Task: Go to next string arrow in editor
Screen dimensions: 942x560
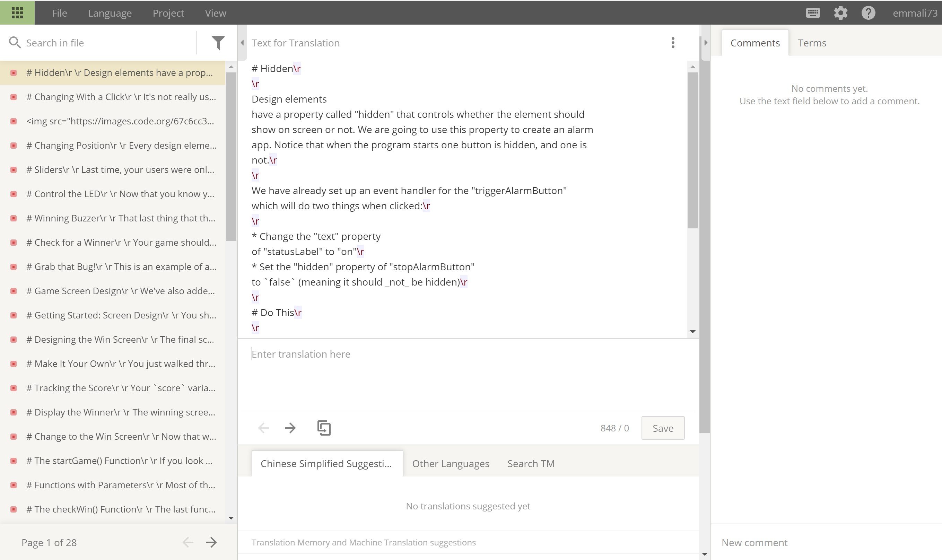Action: pos(290,428)
